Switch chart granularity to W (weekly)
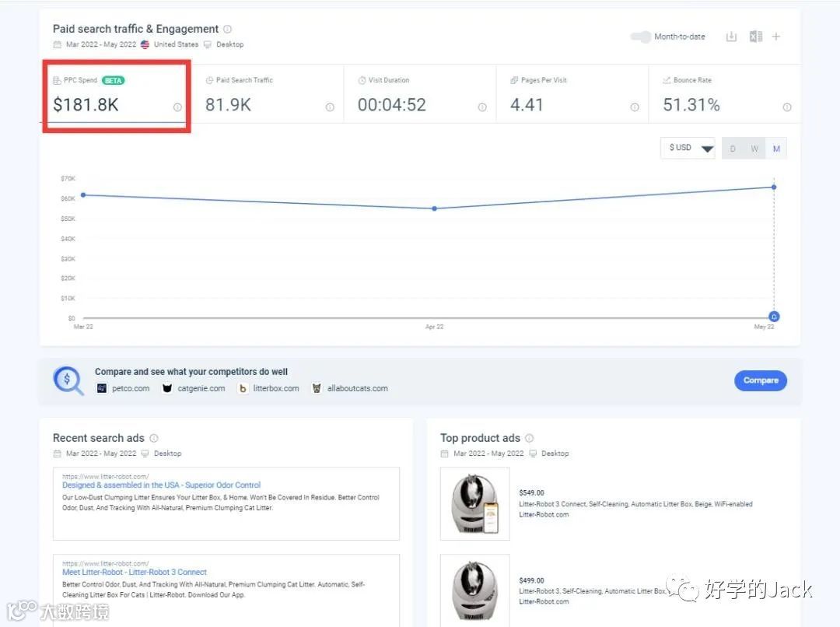Screen dimensions: 840x627 coord(754,149)
